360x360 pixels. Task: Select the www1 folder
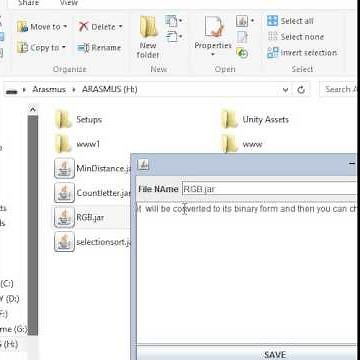pyautogui.click(x=78, y=144)
